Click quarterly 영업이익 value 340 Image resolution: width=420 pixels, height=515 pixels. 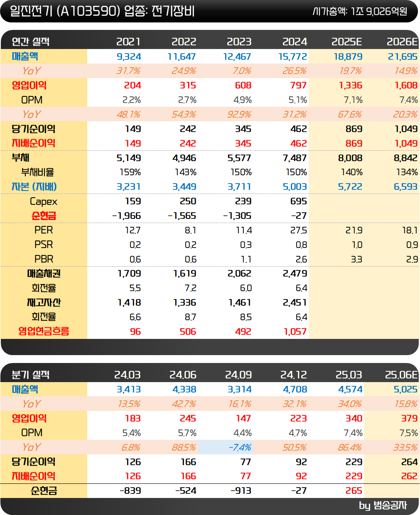click(x=354, y=418)
